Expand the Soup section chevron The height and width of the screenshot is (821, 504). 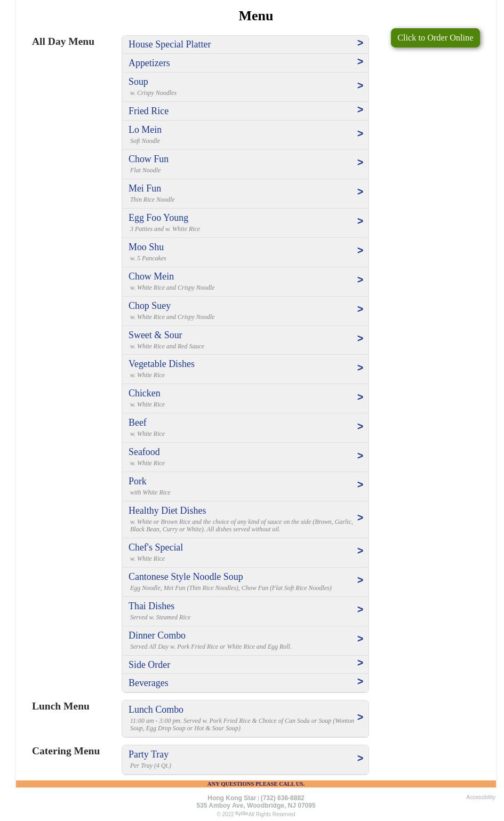[360, 86]
